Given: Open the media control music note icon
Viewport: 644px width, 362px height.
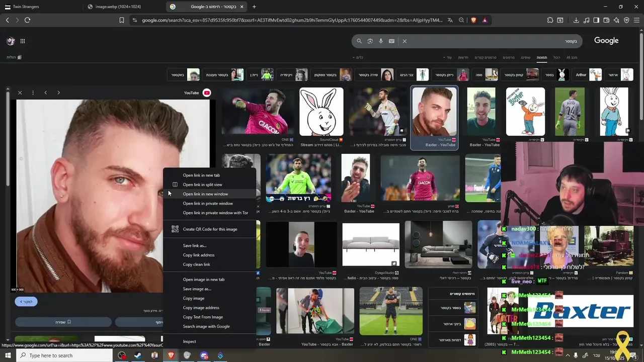Looking at the screenshot, I should pos(586,20).
